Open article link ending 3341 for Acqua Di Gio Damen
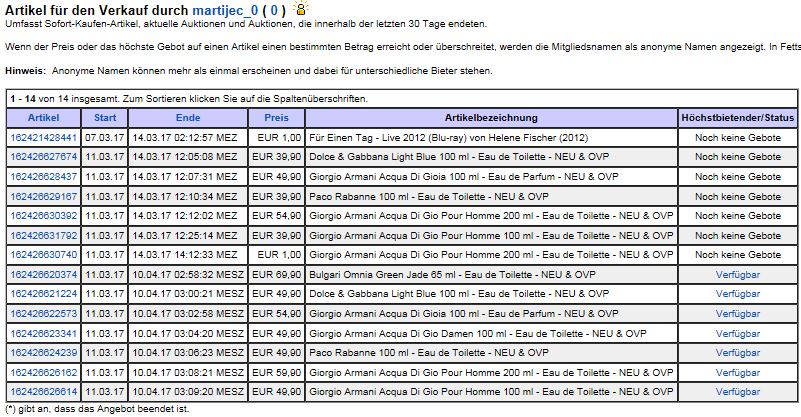Screen dimensions: 801x417 click(43, 333)
